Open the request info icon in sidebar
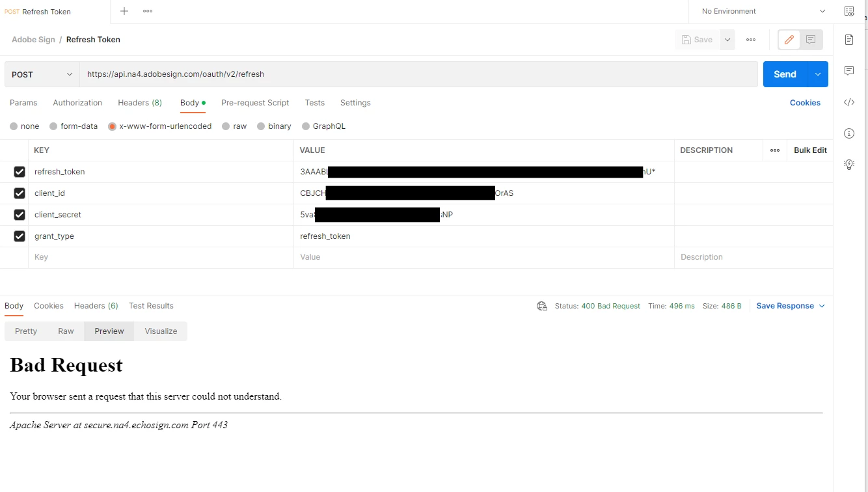Screen dimensions: 868x492 tap(849, 133)
